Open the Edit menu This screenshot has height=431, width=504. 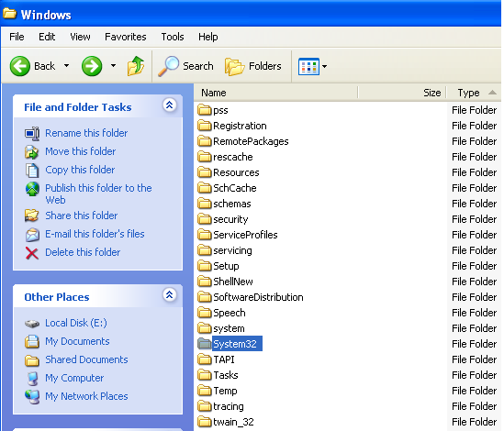point(47,37)
